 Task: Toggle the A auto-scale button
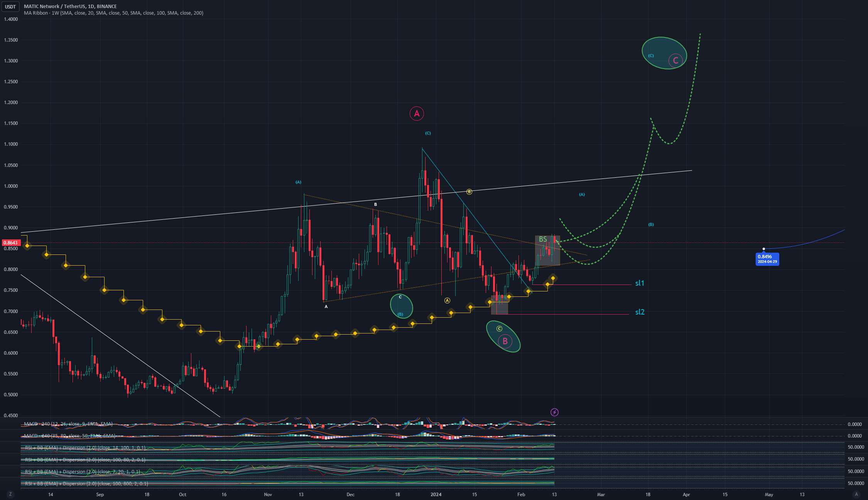point(856,494)
